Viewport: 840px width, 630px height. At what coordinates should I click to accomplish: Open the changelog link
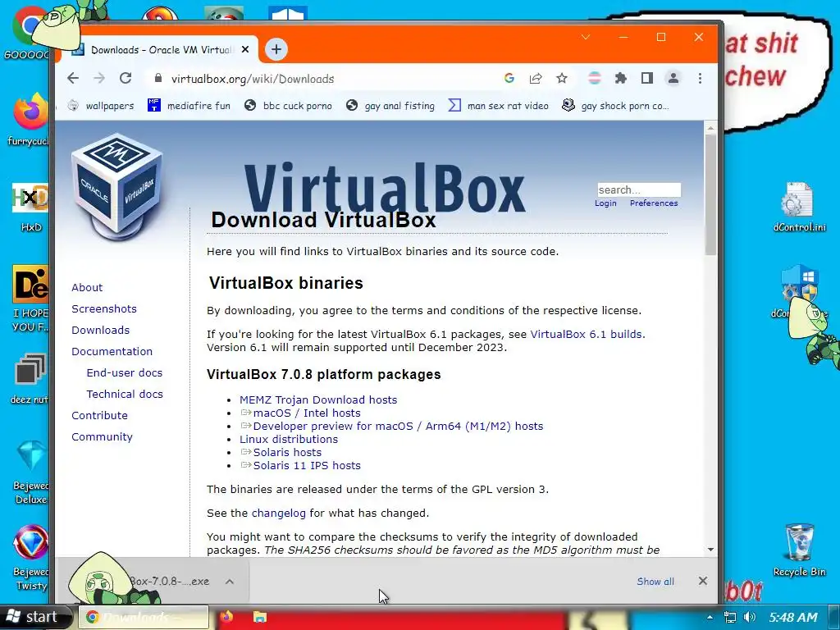click(279, 514)
